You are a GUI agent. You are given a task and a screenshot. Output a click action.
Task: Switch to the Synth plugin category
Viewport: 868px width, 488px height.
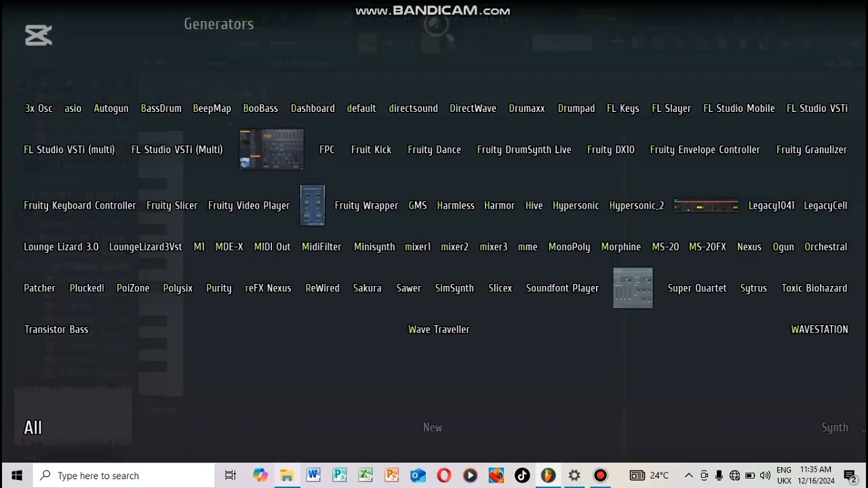[835, 428]
